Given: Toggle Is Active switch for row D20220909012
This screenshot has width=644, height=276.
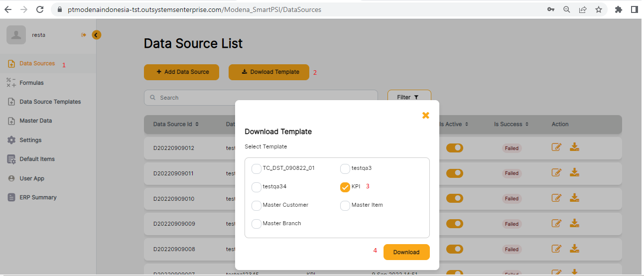Looking at the screenshot, I should click(455, 148).
